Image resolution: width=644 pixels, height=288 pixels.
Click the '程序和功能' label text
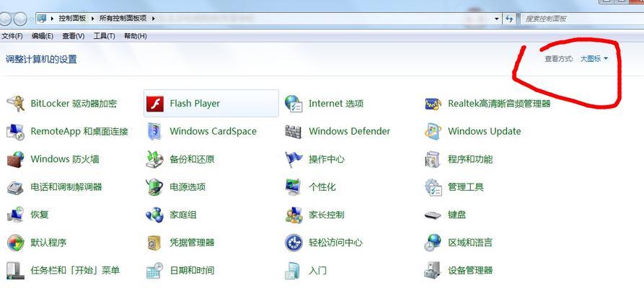(470, 159)
